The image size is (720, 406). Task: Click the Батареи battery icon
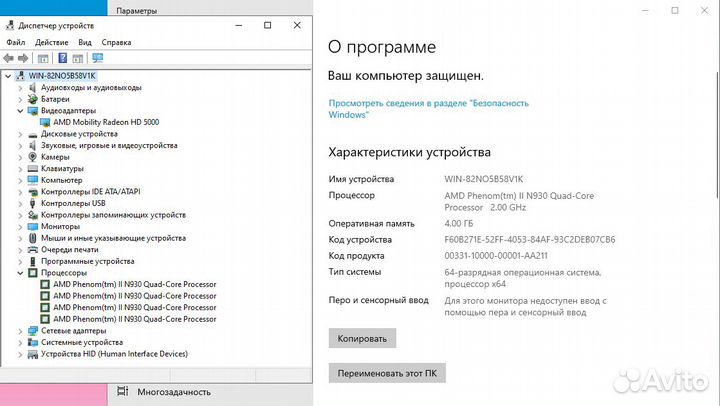(x=33, y=99)
